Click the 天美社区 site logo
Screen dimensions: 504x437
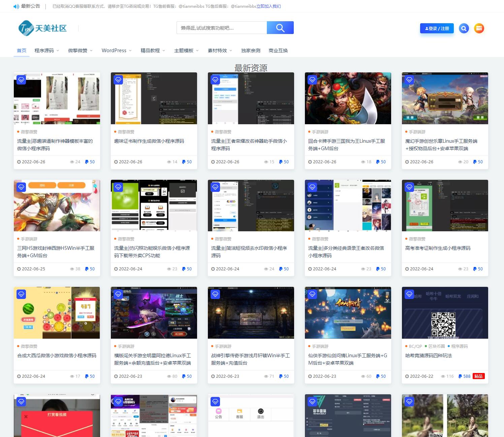pos(43,28)
